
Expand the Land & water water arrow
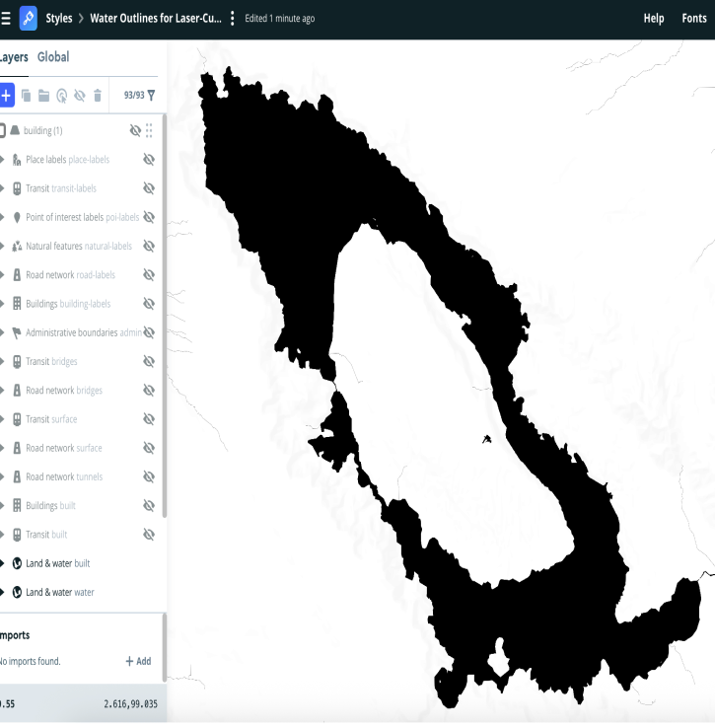2,593
